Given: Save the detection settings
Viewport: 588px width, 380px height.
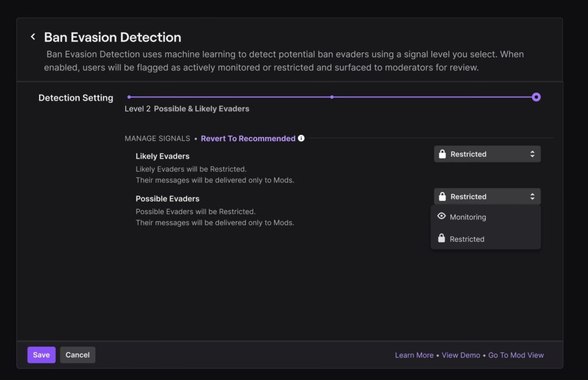Looking at the screenshot, I should [x=41, y=355].
